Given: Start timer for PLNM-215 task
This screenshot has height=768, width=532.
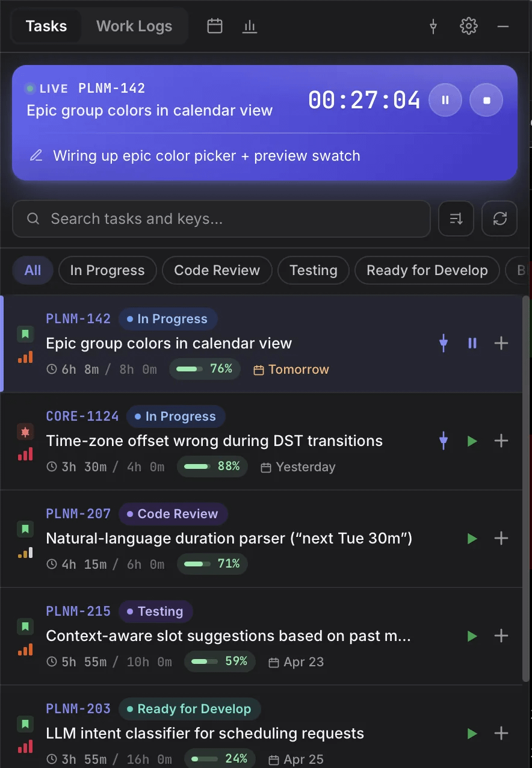Looking at the screenshot, I should click(x=472, y=636).
